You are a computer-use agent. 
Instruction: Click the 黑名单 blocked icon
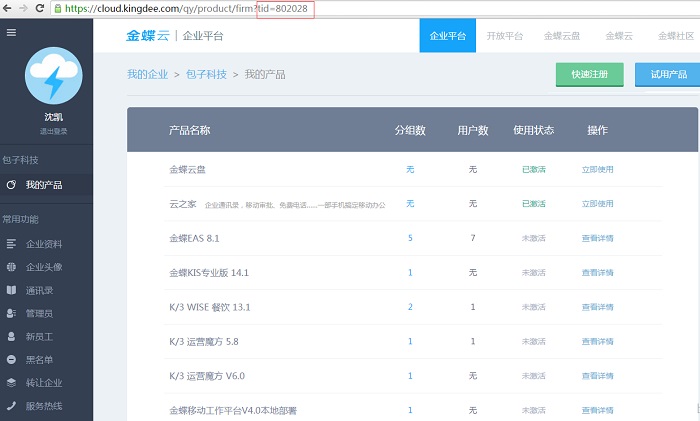pyautogui.click(x=11, y=359)
